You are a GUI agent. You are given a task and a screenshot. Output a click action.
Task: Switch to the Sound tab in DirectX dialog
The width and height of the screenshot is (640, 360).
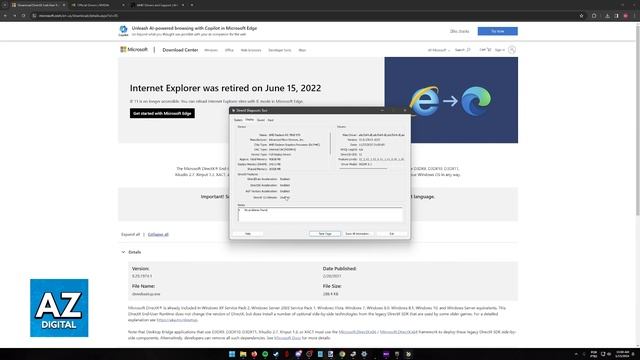pos(261,120)
